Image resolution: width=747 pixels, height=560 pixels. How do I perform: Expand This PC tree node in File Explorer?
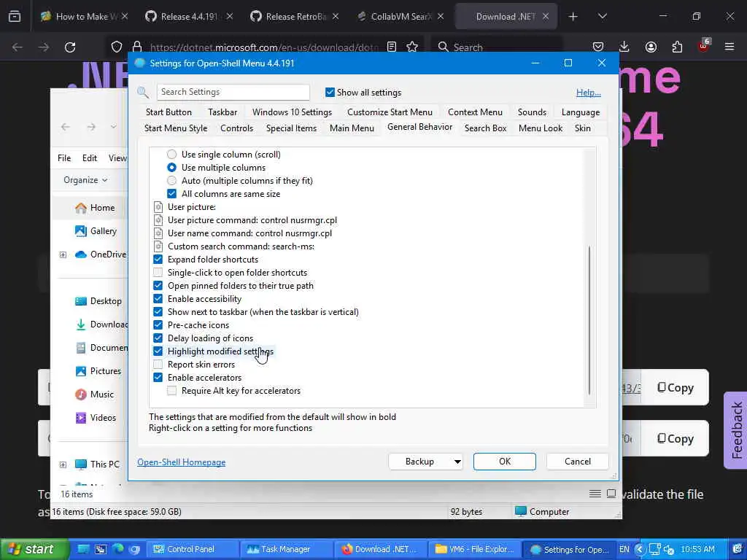(x=63, y=464)
